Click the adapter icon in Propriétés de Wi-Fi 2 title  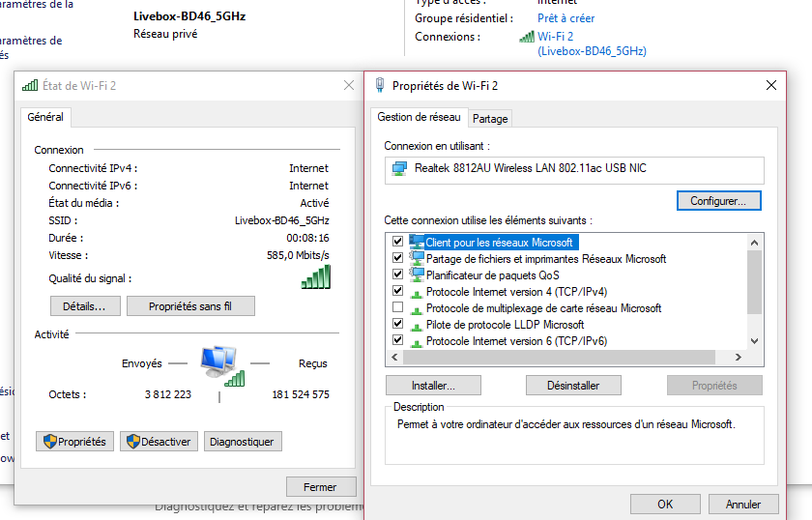tap(380, 85)
